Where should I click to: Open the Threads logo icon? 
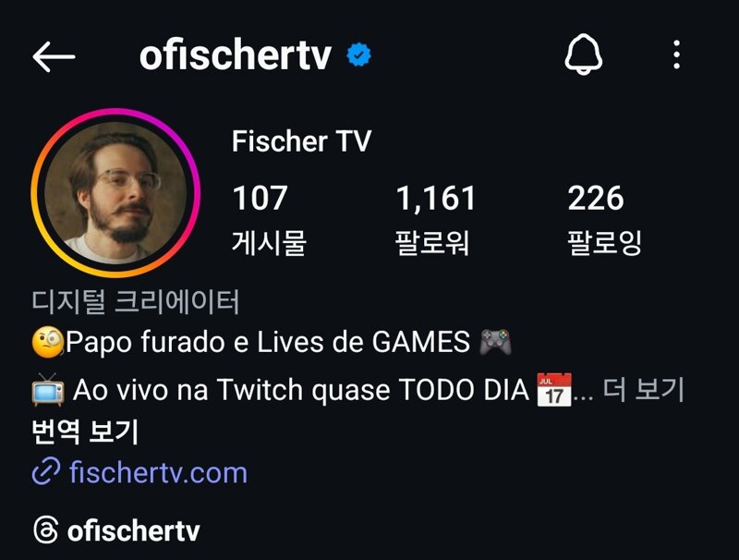click(46, 530)
